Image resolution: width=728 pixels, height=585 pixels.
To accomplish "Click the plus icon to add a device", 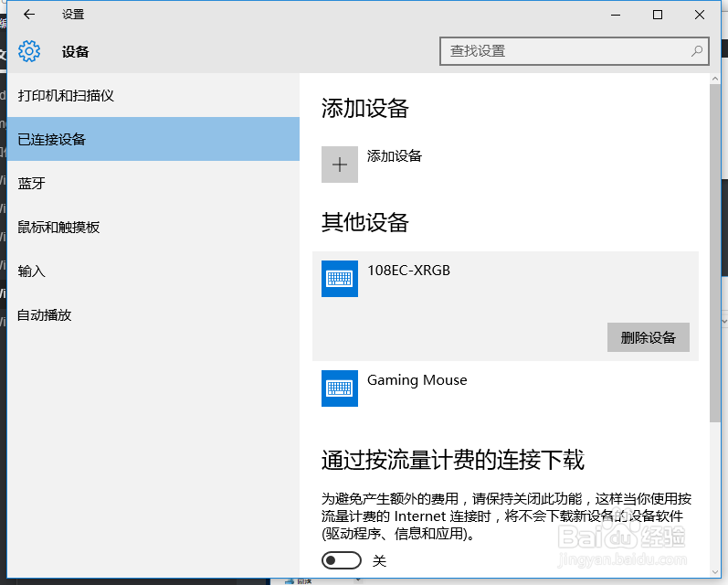I will pyautogui.click(x=340, y=165).
